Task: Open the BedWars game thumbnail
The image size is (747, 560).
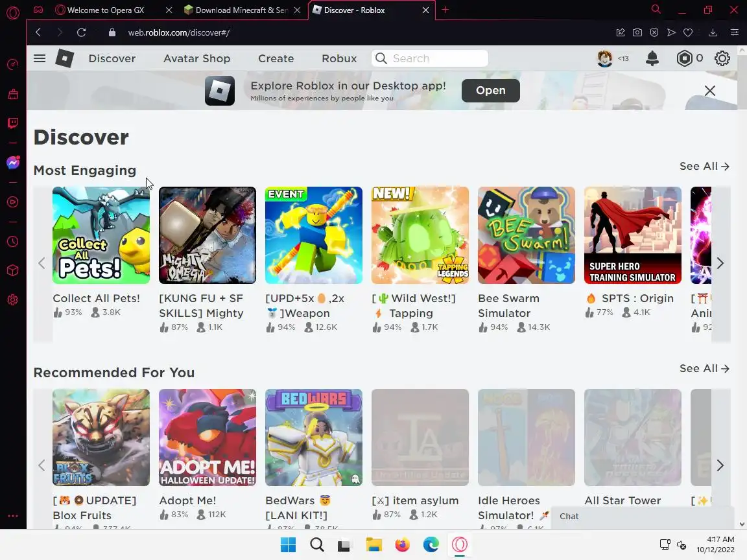Action: pos(313,437)
